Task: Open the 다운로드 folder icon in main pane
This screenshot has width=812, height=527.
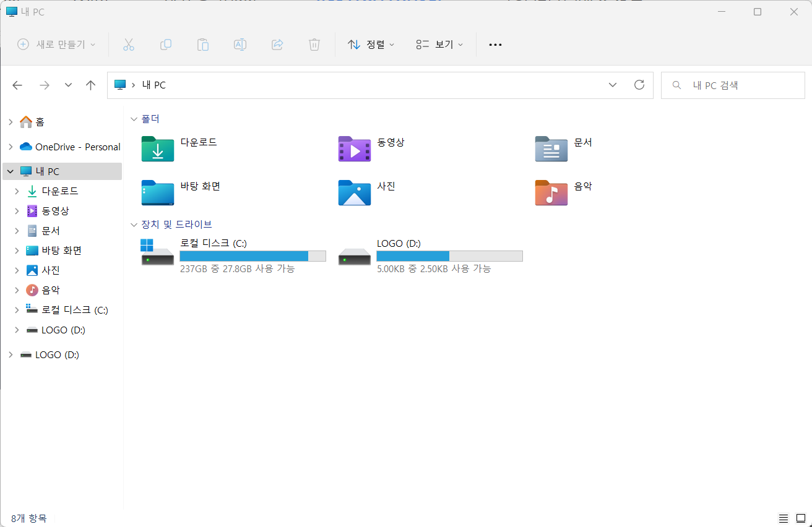Action: point(157,149)
